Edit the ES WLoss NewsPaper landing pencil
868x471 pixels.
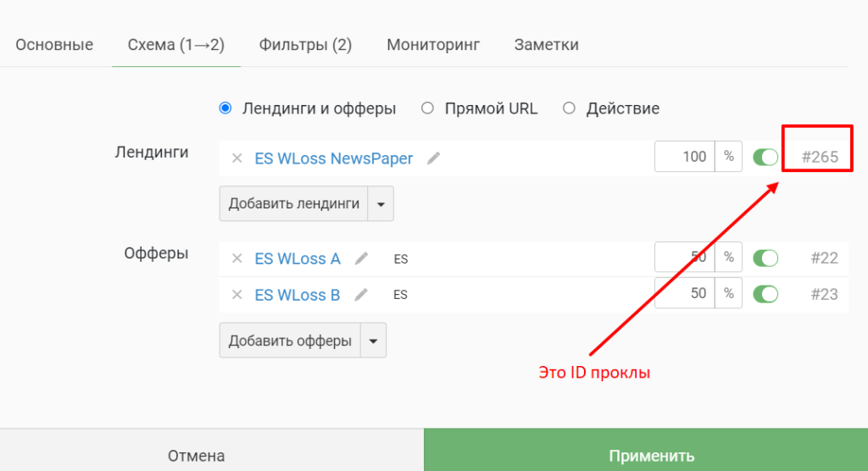tap(433, 158)
